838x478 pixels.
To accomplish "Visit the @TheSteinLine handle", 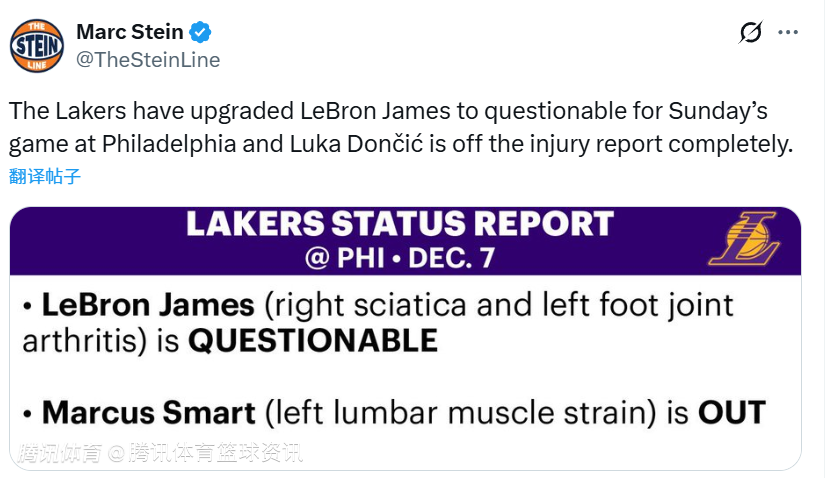I will click(148, 59).
